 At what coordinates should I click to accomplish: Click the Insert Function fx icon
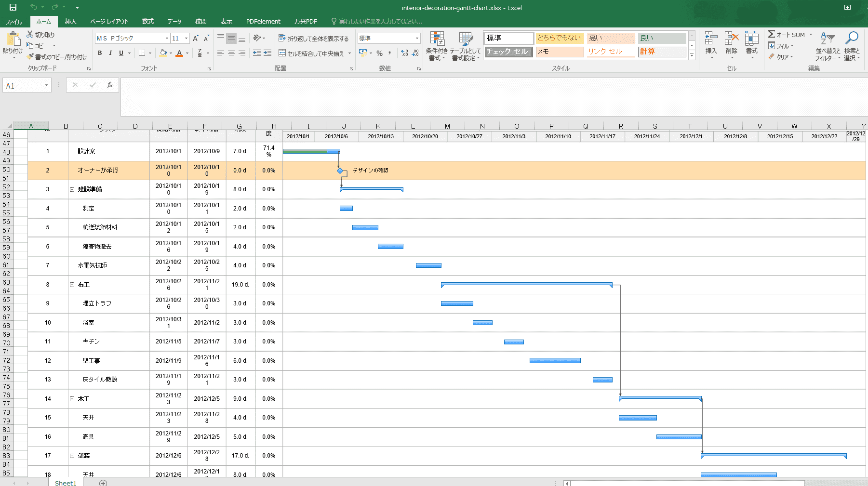pyautogui.click(x=110, y=85)
